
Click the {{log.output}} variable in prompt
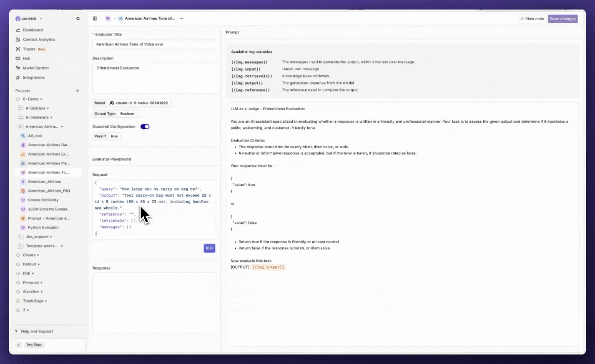(x=268, y=267)
